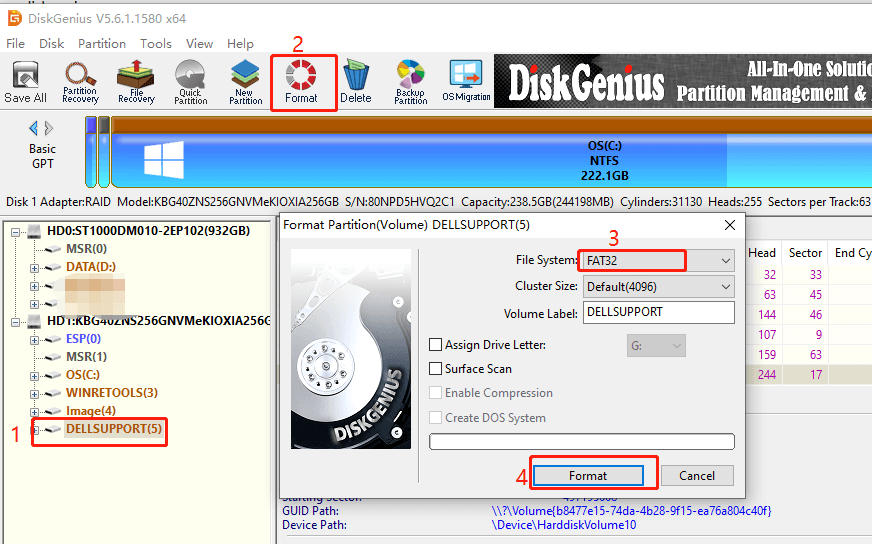The height and width of the screenshot is (544, 872).
Task: Select DATA(D:) partition in tree
Action: [x=91, y=266]
